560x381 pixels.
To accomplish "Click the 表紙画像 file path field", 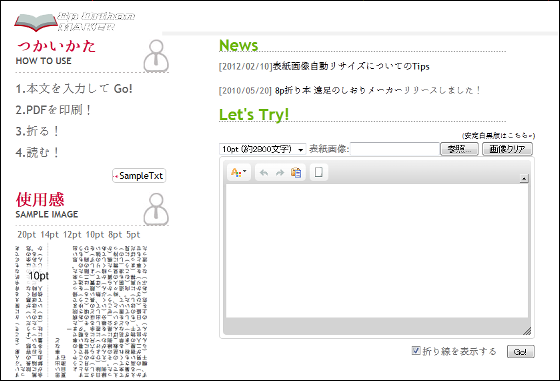I will (x=395, y=149).
